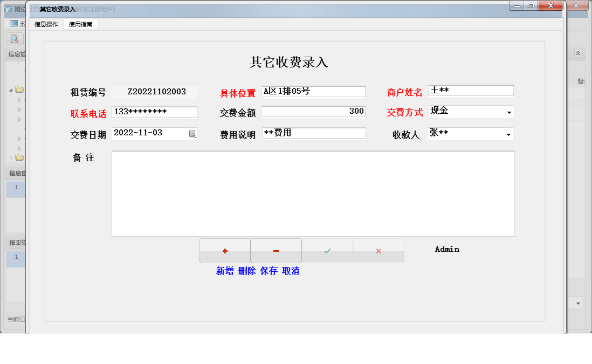The height and width of the screenshot is (364, 592).
Task: Click the down arrow on the right scrollbar
Action: coord(577,304)
